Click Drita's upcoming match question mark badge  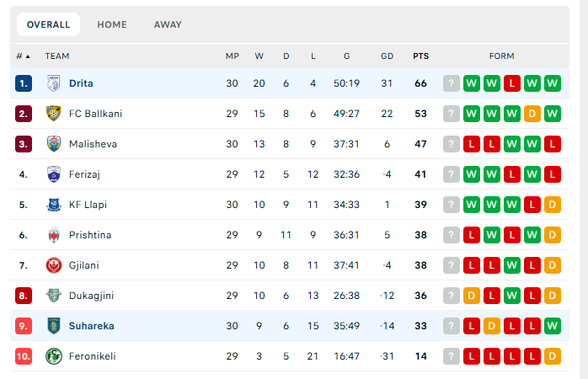click(452, 83)
